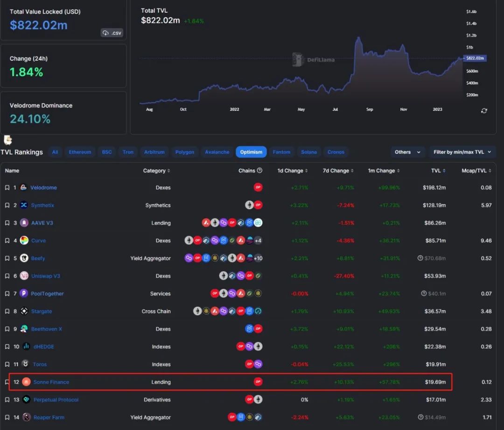
Task: Sort the table by 7d Change
Action: pos(338,171)
